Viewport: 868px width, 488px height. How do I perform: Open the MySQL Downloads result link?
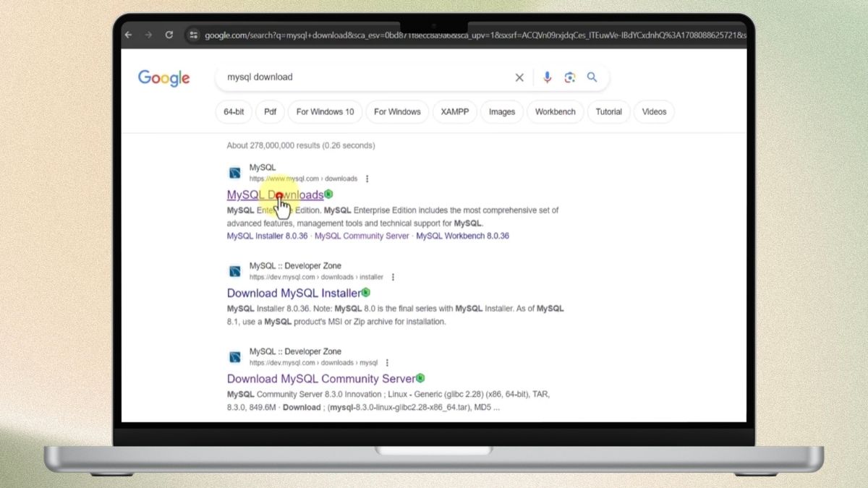(275, 195)
